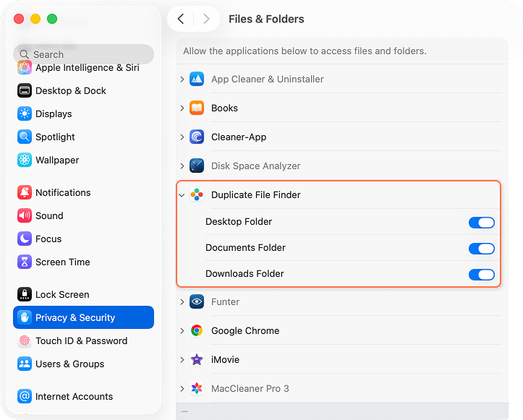The image size is (523, 420).
Task: Go back with the left arrow button
Action: click(x=181, y=20)
